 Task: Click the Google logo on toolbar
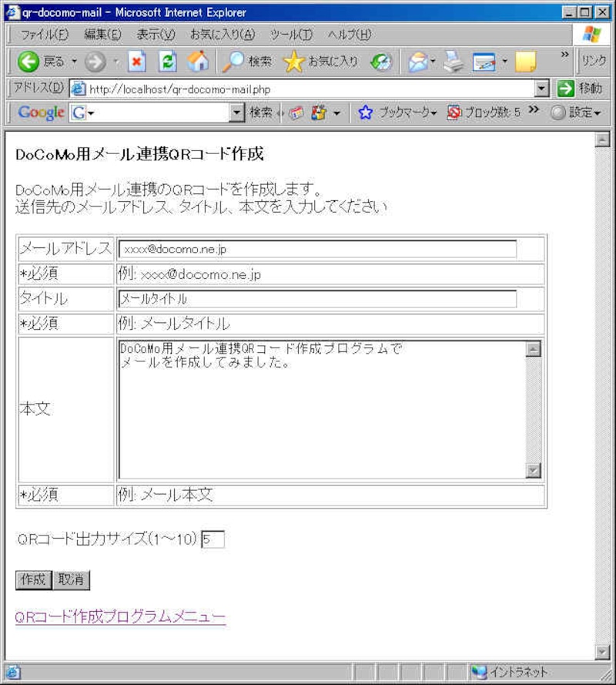pos(41,113)
